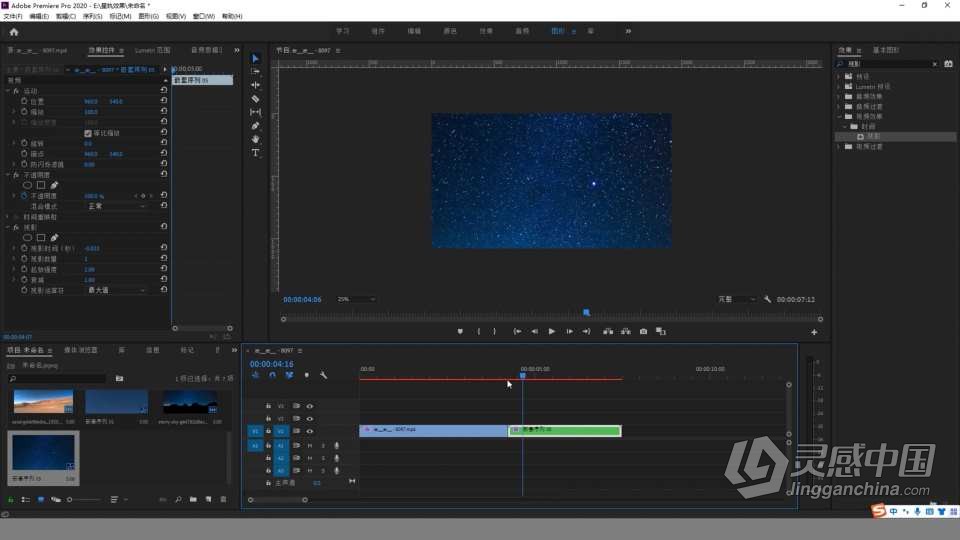Expand the Lumetri presets folder

pyautogui.click(x=839, y=86)
